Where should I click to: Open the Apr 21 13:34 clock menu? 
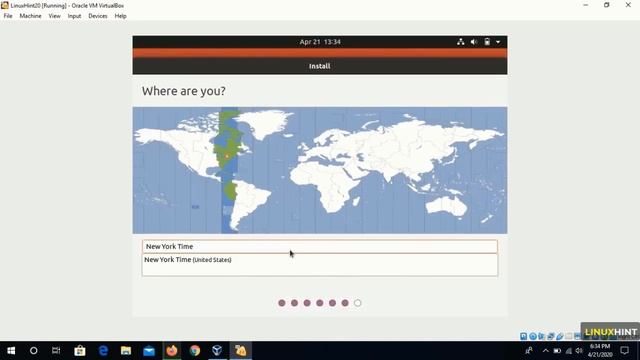(320, 42)
